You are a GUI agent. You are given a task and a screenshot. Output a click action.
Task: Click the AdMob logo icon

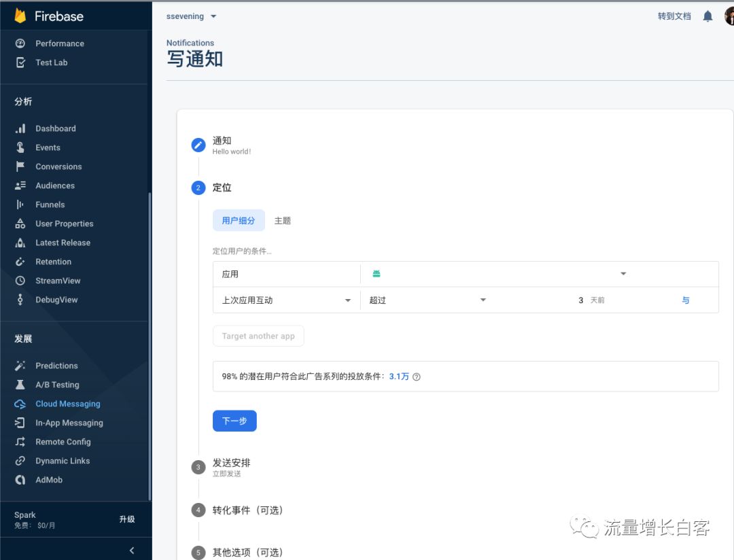click(x=20, y=480)
